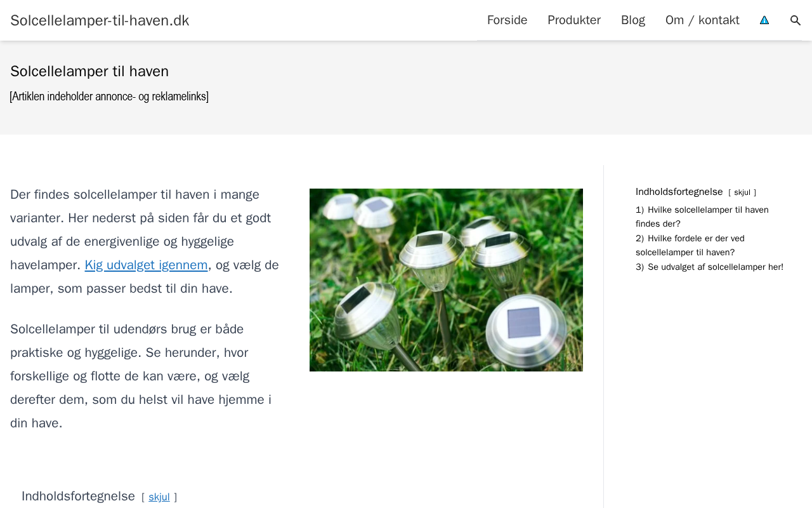Jump to 'Se udvalget af solcellelamper her!'

pyautogui.click(x=709, y=267)
